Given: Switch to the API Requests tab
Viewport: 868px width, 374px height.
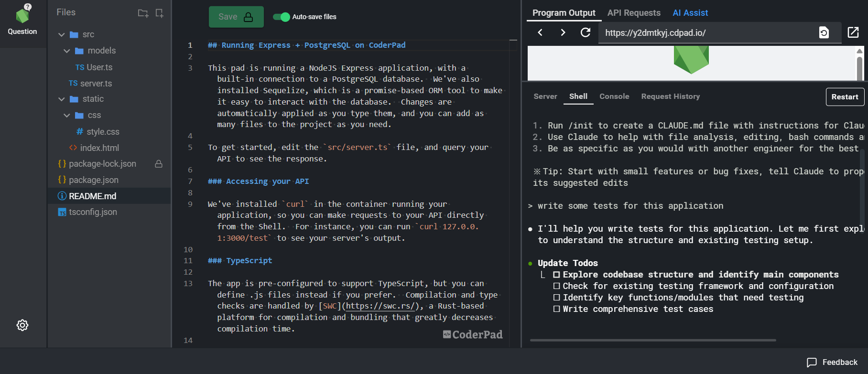Looking at the screenshot, I should [x=633, y=13].
